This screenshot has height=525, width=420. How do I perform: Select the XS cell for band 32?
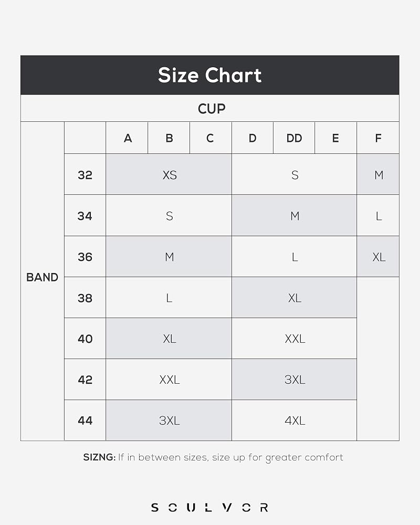(x=169, y=174)
